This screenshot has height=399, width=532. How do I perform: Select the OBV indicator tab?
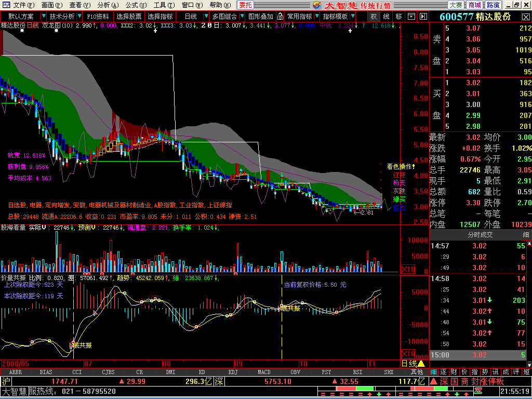click(296, 372)
